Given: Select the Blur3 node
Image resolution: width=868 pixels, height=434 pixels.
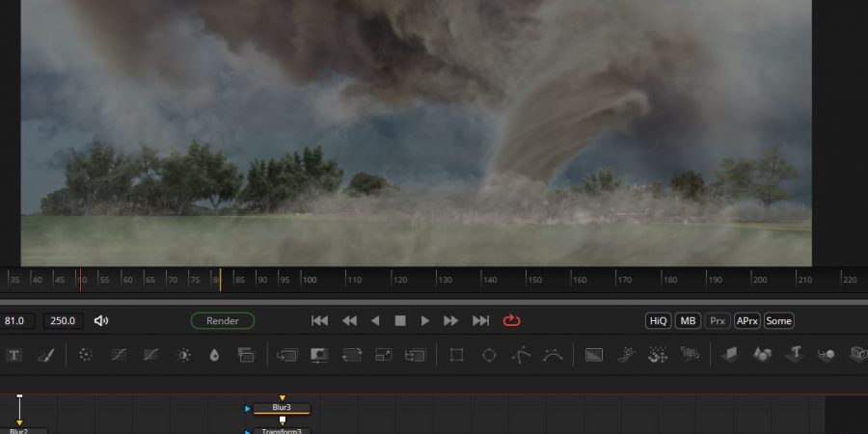Looking at the screenshot, I should coord(282,408).
